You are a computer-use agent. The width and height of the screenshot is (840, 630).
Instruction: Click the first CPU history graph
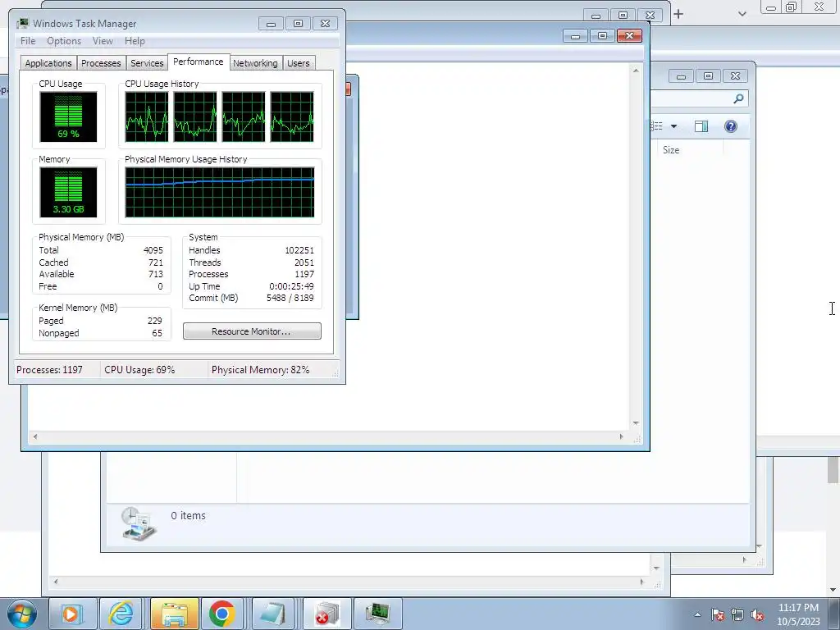pyautogui.click(x=147, y=116)
